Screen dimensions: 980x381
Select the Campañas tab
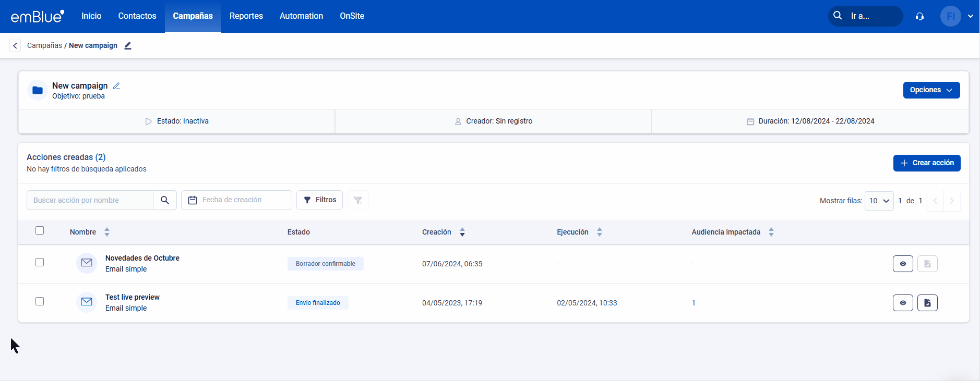[193, 16]
